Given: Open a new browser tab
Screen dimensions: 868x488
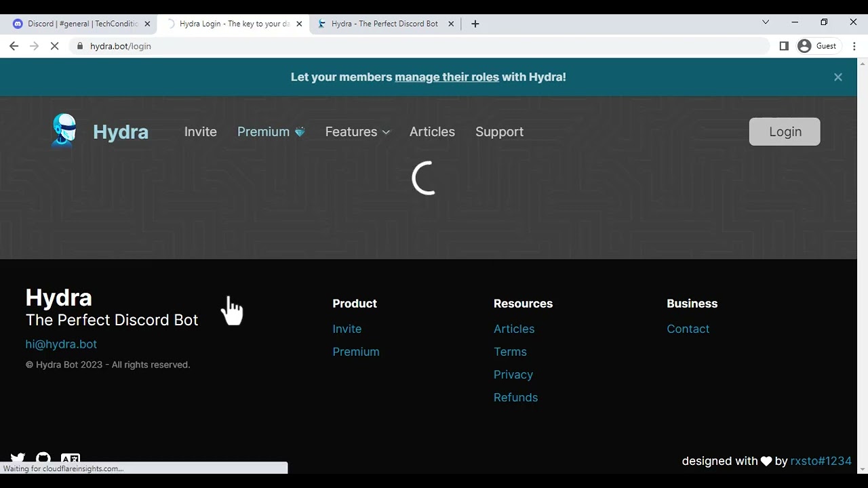Looking at the screenshot, I should 475,24.
